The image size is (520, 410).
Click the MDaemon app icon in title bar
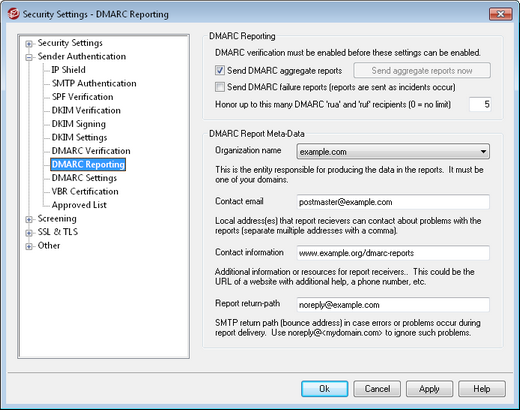click(x=13, y=14)
